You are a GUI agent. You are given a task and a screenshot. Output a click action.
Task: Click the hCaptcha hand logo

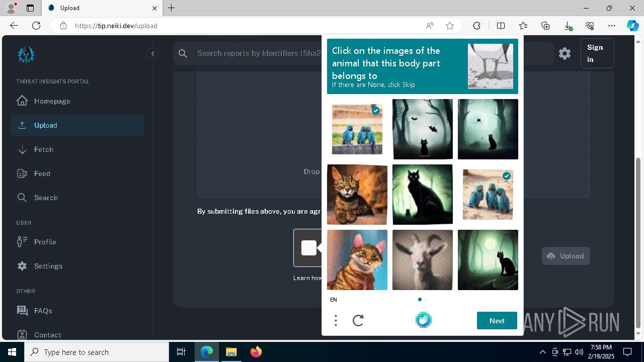click(x=424, y=320)
